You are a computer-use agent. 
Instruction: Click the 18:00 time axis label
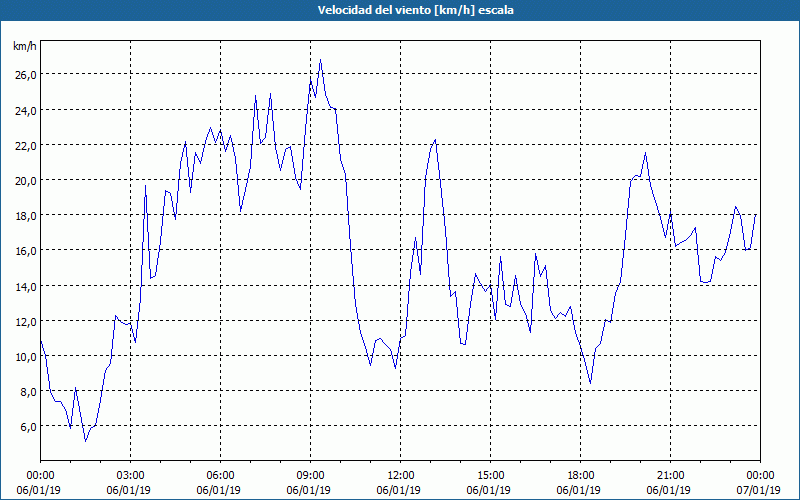(x=581, y=476)
